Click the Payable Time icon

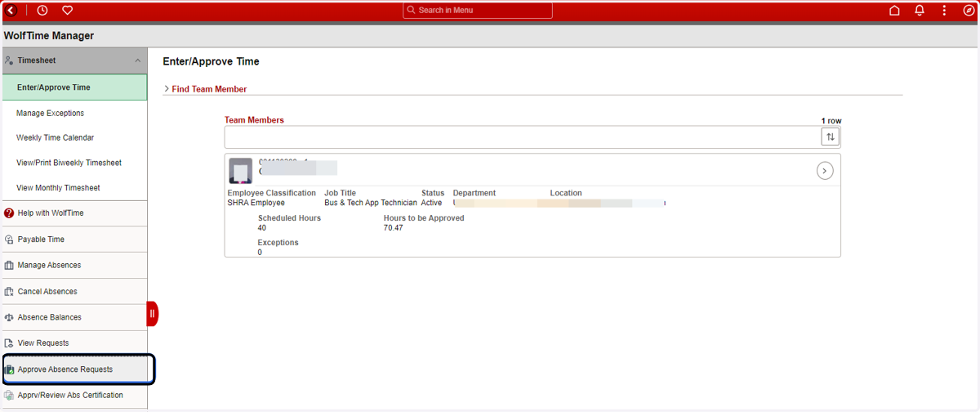click(x=9, y=240)
